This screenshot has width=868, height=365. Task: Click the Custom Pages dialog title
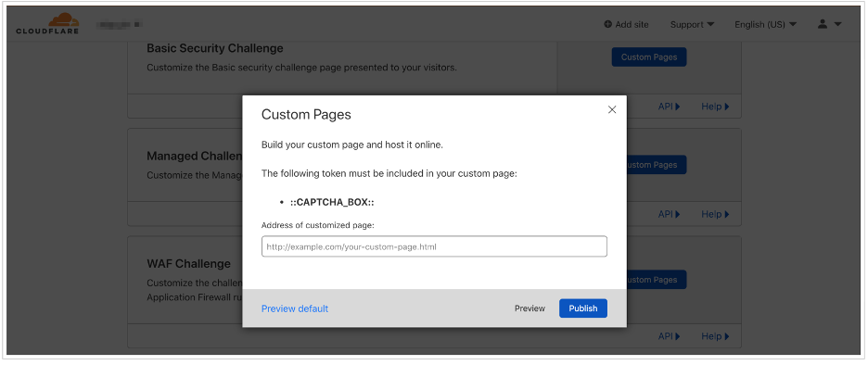pos(306,115)
